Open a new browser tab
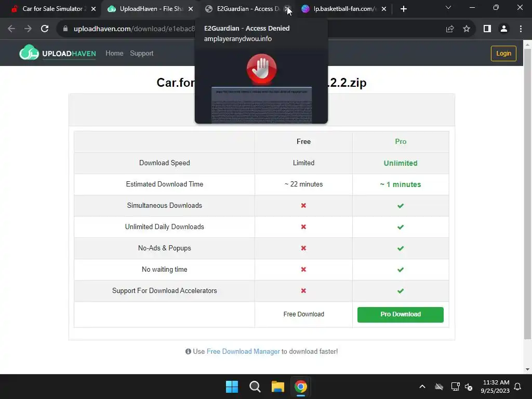 tap(403, 9)
